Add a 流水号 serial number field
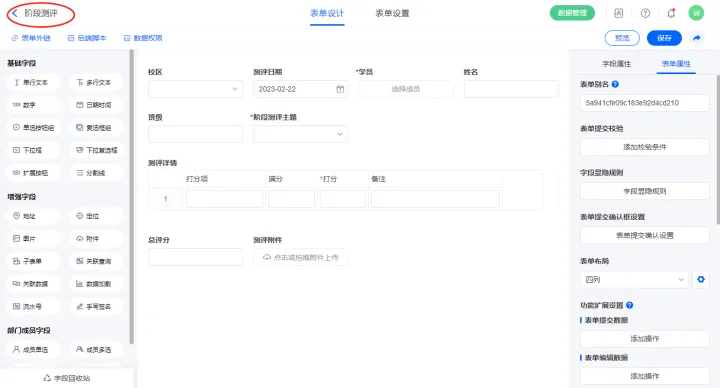 pos(33,307)
